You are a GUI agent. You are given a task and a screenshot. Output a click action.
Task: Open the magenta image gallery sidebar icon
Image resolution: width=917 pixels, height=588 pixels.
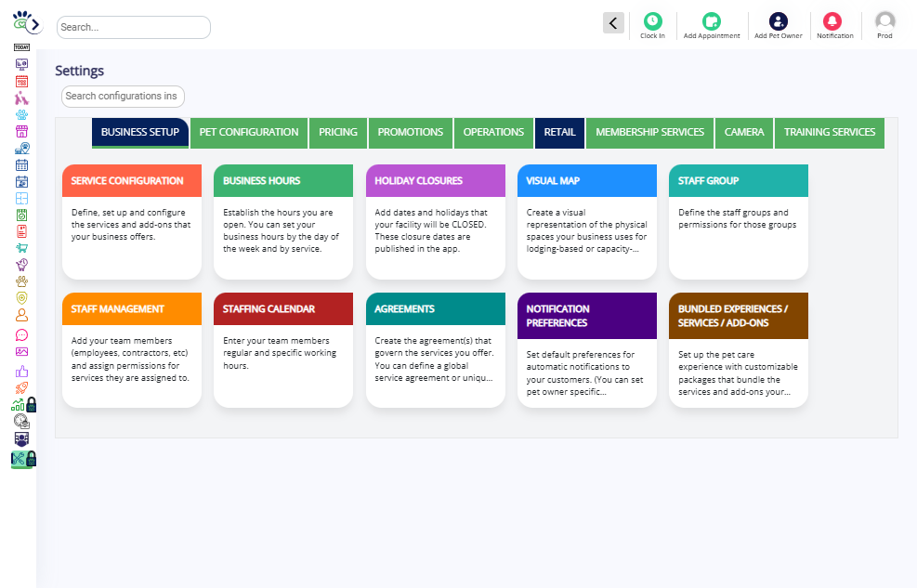pyautogui.click(x=21, y=352)
